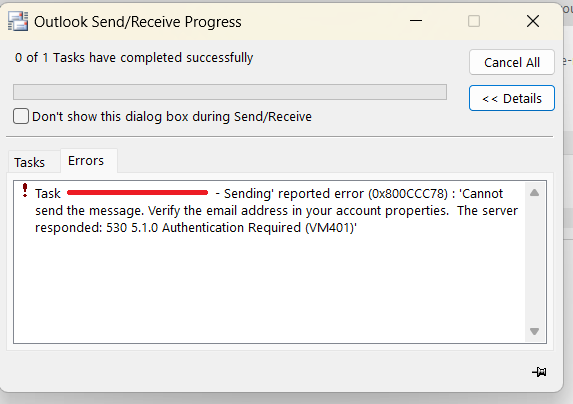
Task: Click the errors list scrollbar track
Action: pyautogui.click(x=534, y=262)
